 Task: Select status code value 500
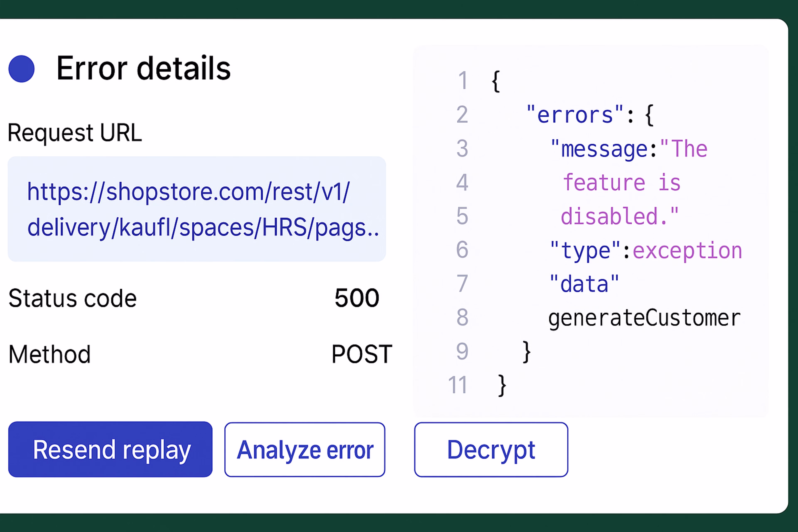pyautogui.click(x=357, y=298)
